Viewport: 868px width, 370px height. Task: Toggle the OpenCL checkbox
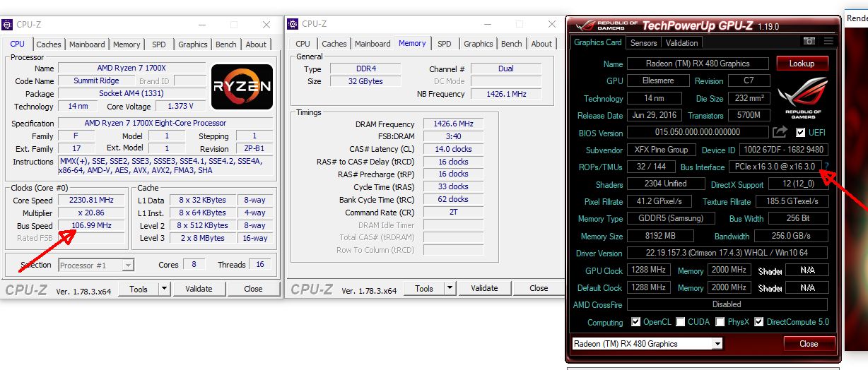pos(635,322)
